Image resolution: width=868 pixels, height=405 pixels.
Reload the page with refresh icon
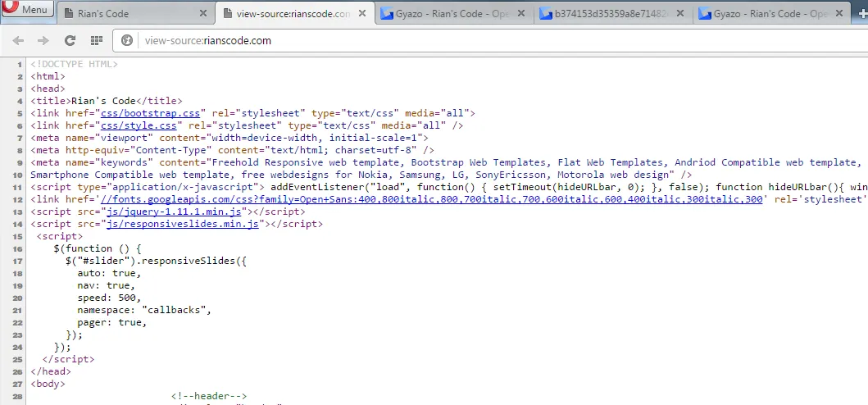[70, 40]
